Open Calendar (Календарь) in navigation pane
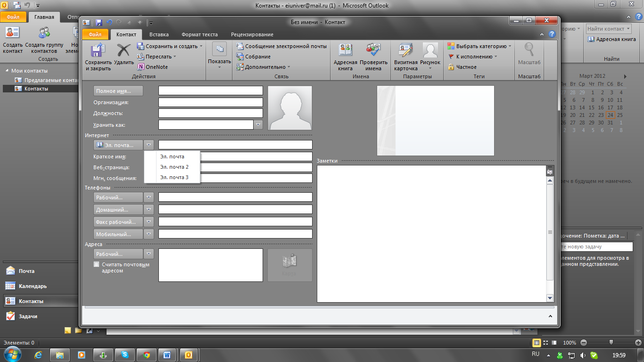The height and width of the screenshot is (362, 644). [33, 286]
